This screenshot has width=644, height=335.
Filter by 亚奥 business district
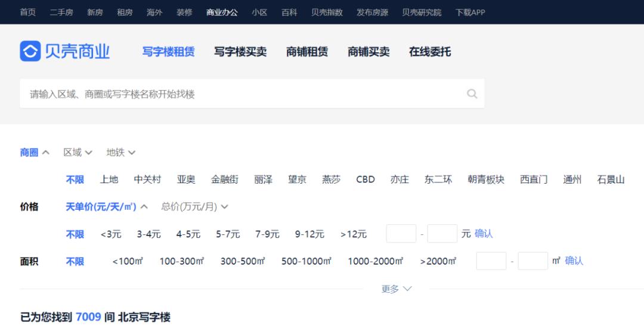tap(186, 179)
